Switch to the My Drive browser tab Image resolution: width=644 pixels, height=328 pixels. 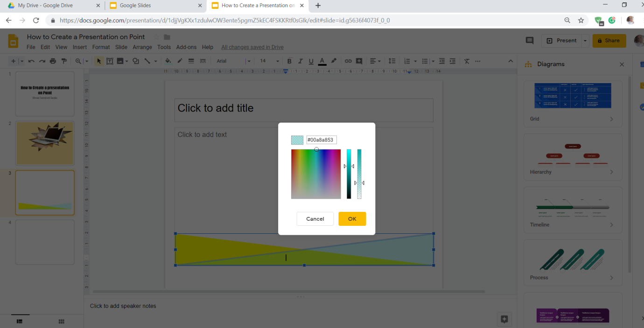coord(51,6)
